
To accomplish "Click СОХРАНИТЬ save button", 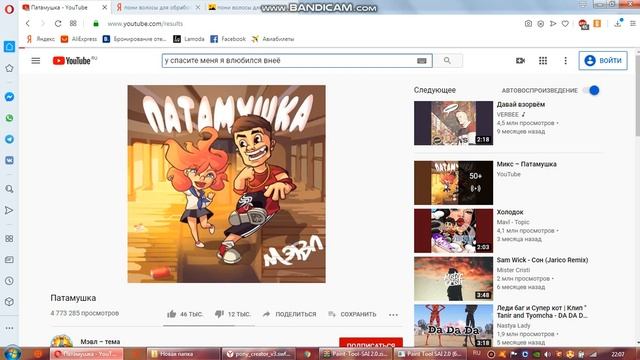I will click(x=352, y=314).
